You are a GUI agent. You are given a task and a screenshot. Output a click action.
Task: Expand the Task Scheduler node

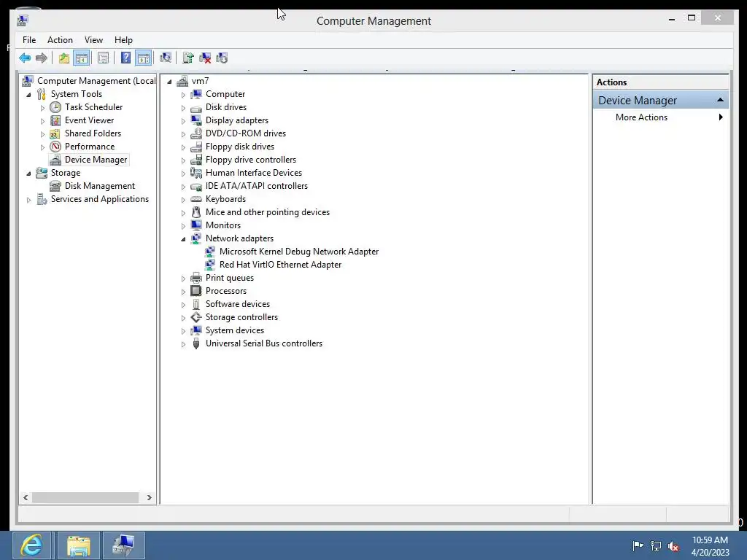click(x=42, y=108)
